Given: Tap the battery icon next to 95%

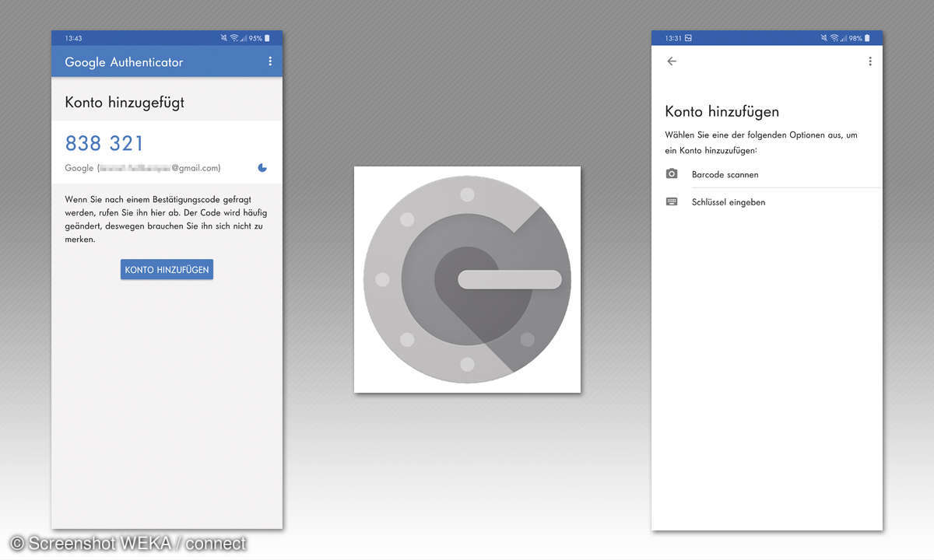Looking at the screenshot, I should pyautogui.click(x=267, y=38).
